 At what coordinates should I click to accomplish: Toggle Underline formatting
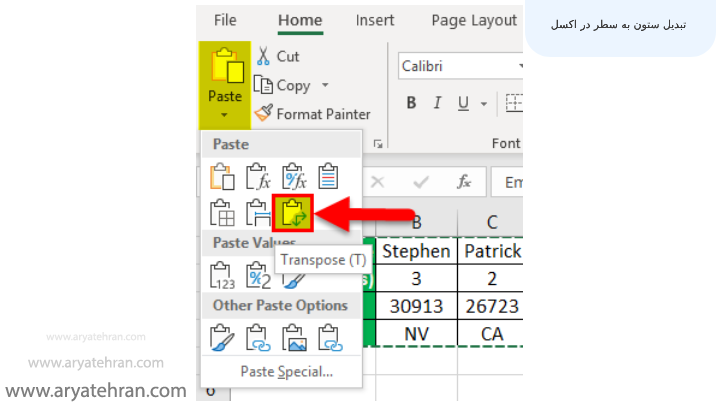tap(462, 103)
